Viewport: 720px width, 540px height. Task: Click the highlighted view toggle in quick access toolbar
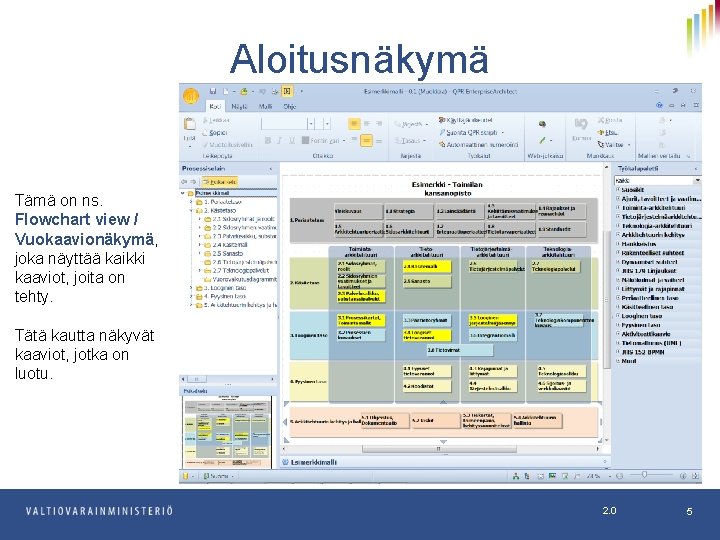click(x=287, y=91)
